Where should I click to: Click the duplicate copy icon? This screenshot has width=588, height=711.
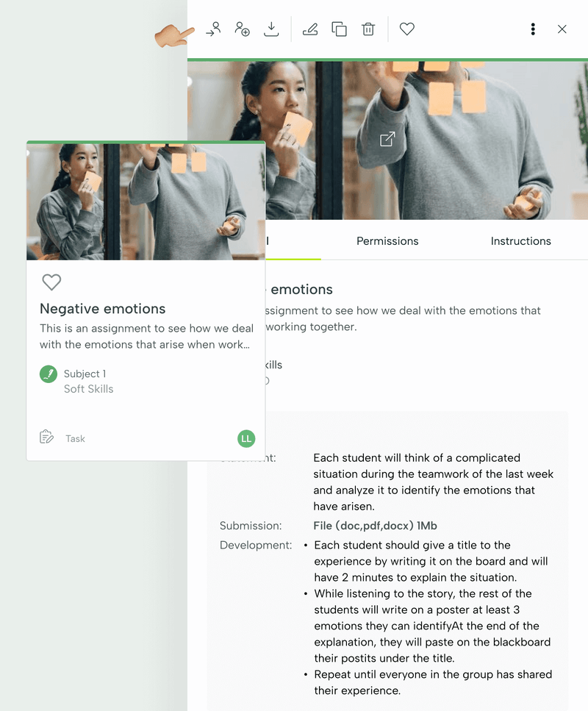tap(339, 29)
